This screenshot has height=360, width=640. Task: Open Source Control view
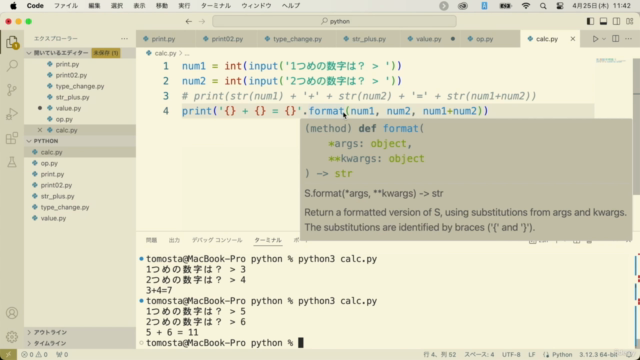tap(12, 90)
